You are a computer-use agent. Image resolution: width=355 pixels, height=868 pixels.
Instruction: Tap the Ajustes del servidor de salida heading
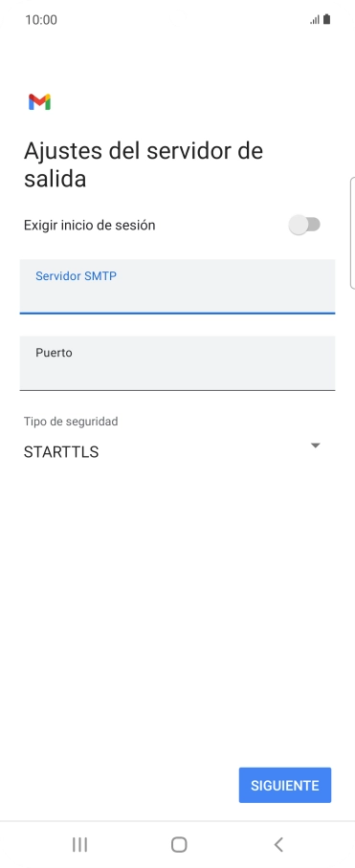144,165
